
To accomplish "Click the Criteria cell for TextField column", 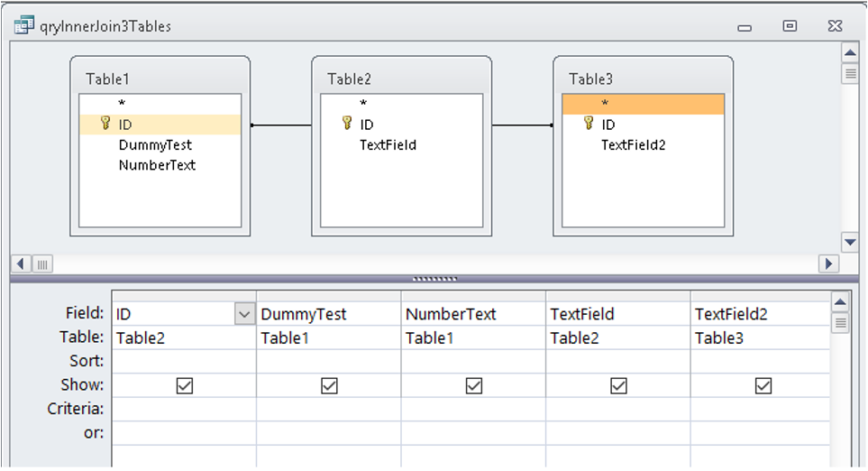I will coord(617,409).
